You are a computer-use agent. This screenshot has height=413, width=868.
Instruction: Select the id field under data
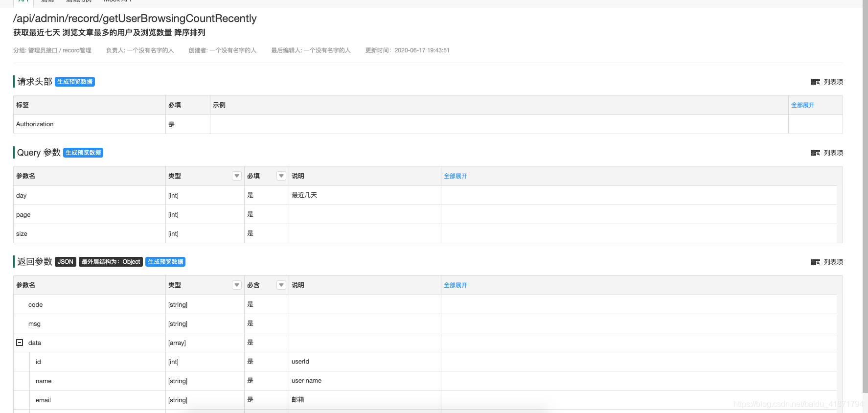(x=38, y=362)
